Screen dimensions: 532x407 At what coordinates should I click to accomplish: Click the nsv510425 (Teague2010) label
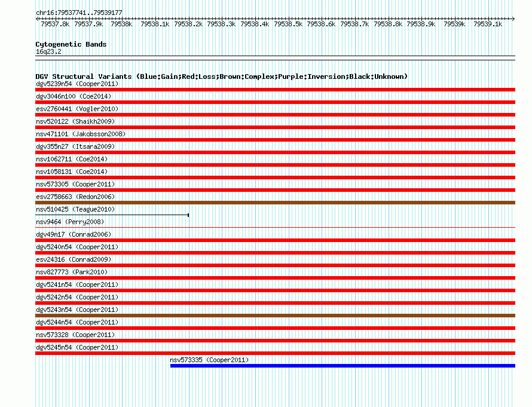75,209
